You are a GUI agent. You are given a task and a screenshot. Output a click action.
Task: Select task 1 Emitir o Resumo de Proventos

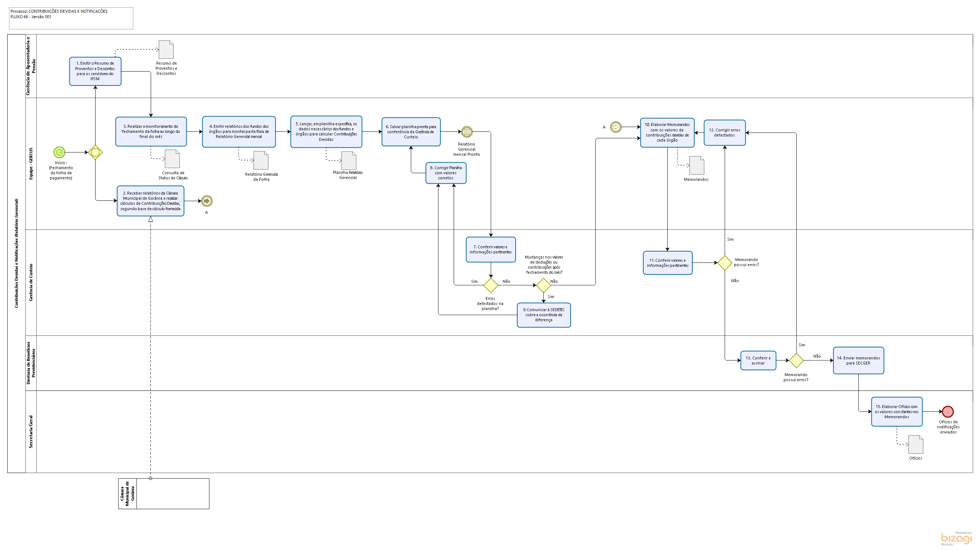[x=95, y=72]
